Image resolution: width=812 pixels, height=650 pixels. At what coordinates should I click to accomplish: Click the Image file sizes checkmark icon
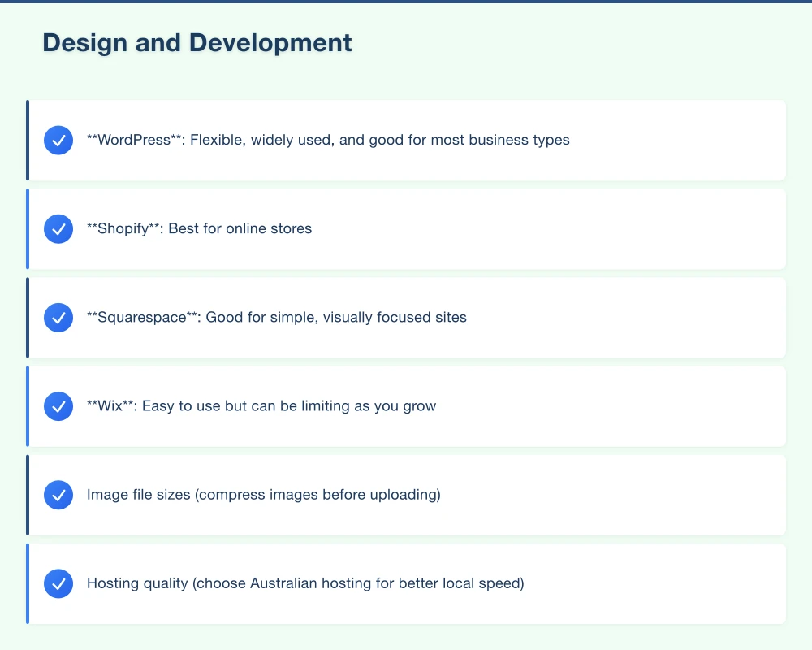click(58, 494)
